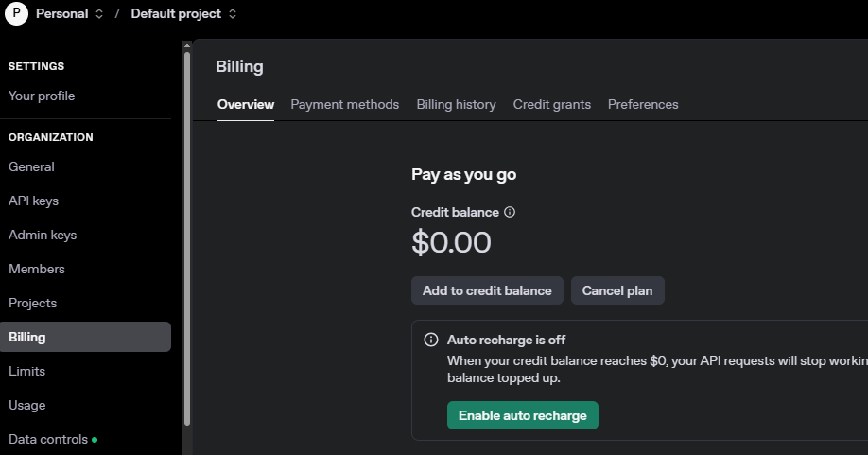868x455 pixels.
Task: Click the sidebar vertical scrollbar
Action: tap(187, 236)
